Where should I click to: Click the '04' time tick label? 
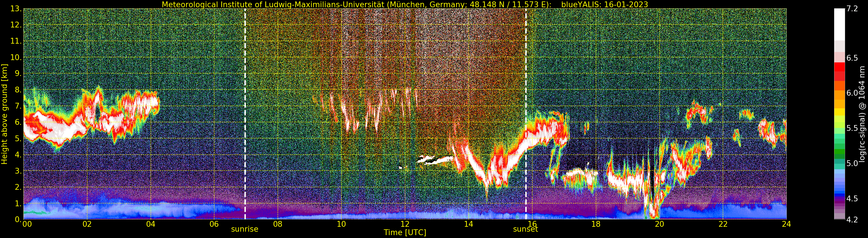coord(151,224)
